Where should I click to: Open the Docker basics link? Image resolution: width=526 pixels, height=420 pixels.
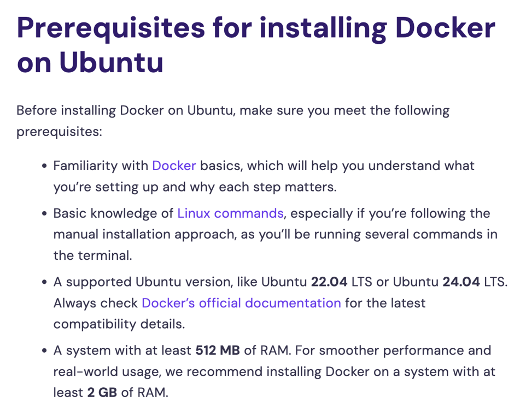174,166
